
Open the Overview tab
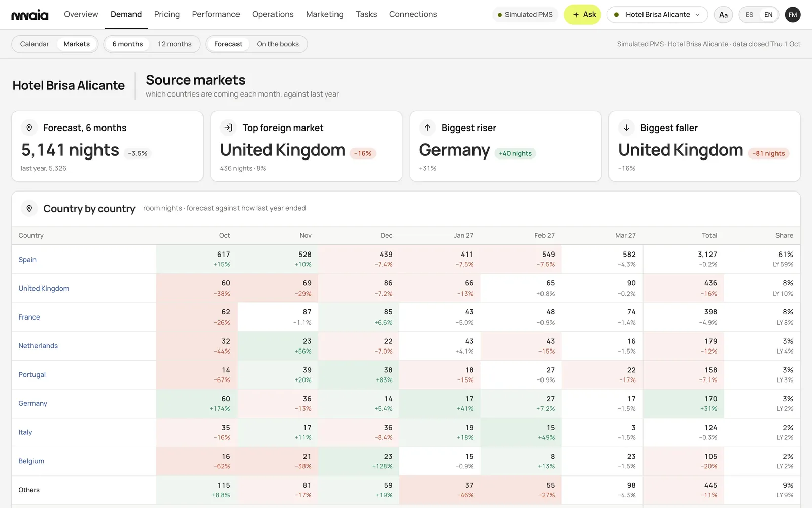point(81,14)
